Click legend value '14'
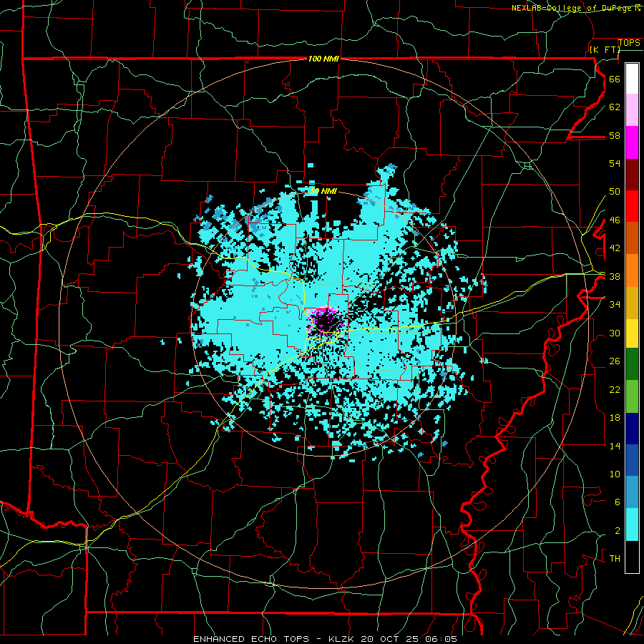The width and height of the screenshot is (644, 644). (x=615, y=446)
